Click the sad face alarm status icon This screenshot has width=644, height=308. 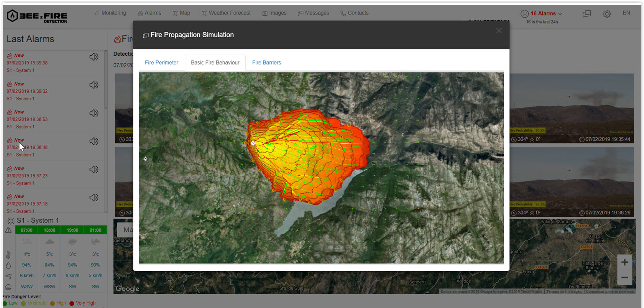point(524,14)
